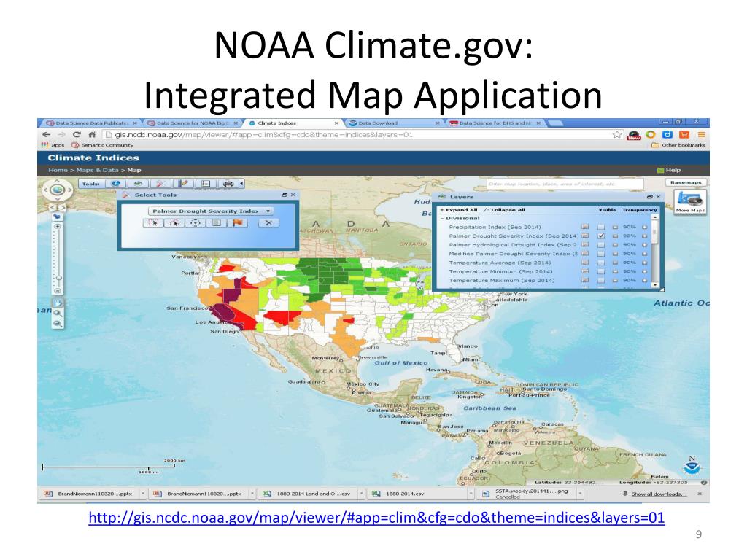Open dropdown beside 1880-2014.csv download
The image size is (747, 560).
471,494
